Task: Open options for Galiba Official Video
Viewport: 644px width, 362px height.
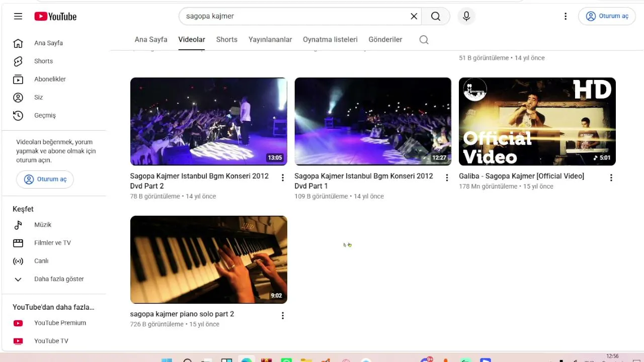Action: (611, 177)
